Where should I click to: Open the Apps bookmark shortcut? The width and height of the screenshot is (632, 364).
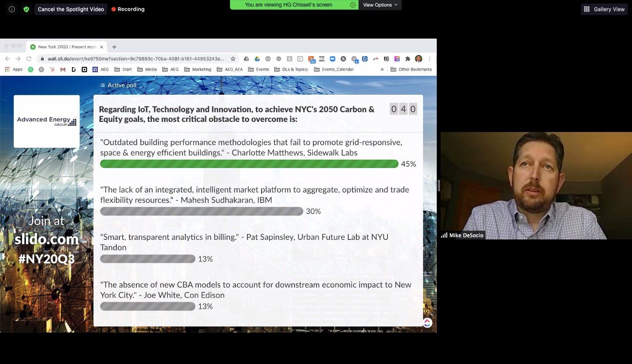pos(14,69)
